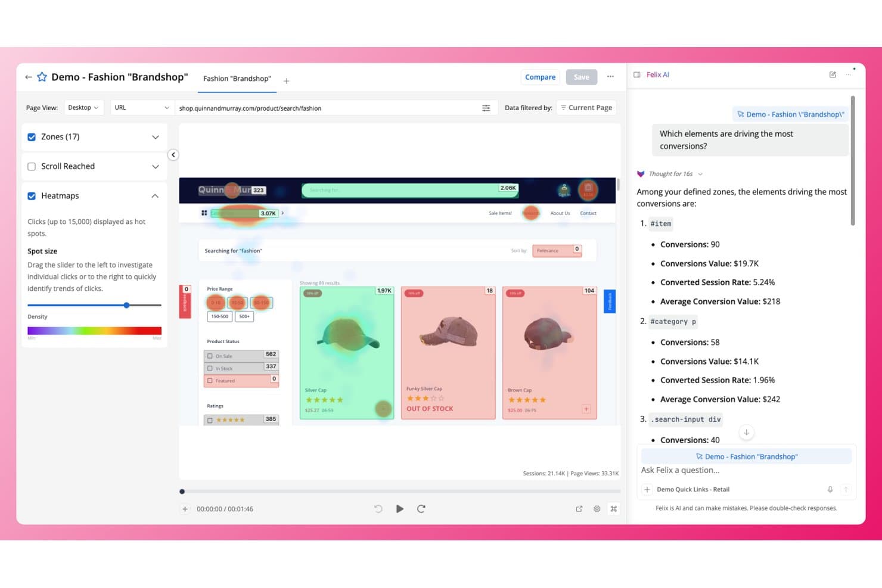Click the plus icon left of the timecode
Screen dimensions: 882x588
(185, 509)
